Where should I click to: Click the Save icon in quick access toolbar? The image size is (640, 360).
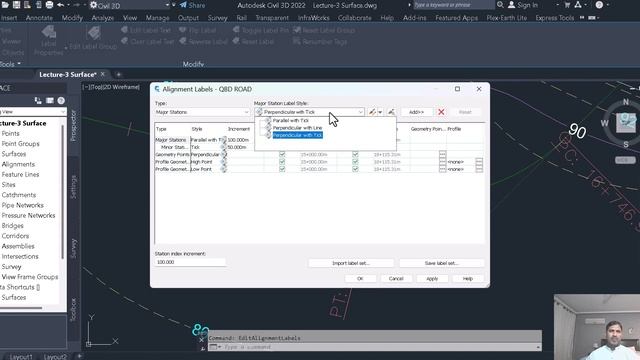pos(17,5)
